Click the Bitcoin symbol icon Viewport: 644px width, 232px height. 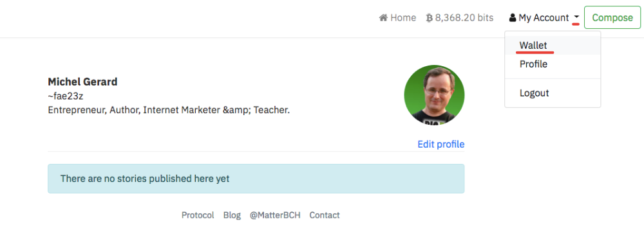point(430,17)
